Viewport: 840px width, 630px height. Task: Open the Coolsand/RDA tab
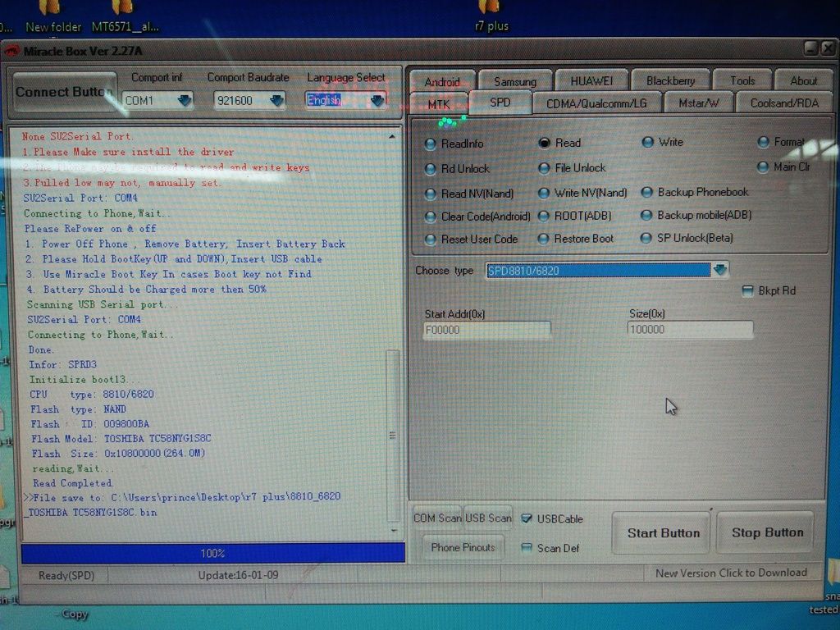784,103
